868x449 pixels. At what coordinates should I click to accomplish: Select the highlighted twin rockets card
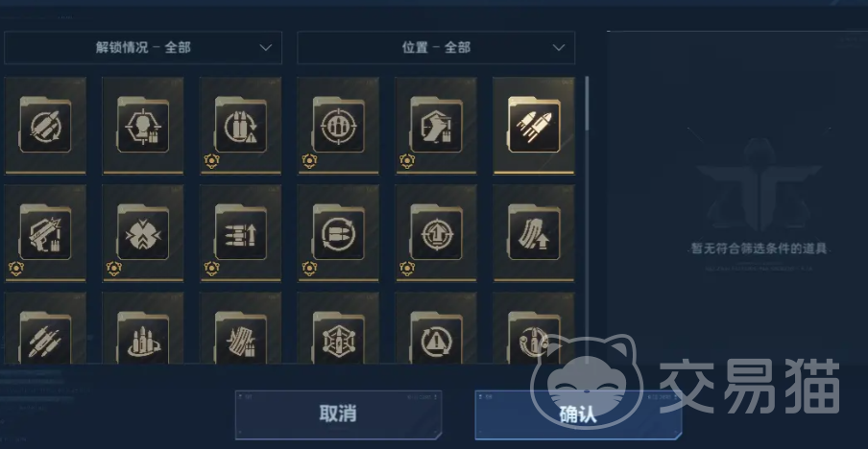[x=534, y=126]
